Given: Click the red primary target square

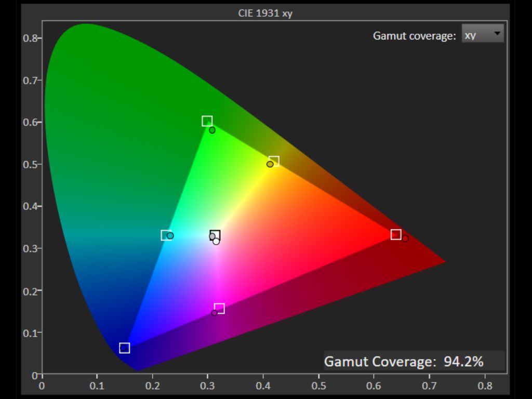Looking at the screenshot, I should tap(396, 234).
